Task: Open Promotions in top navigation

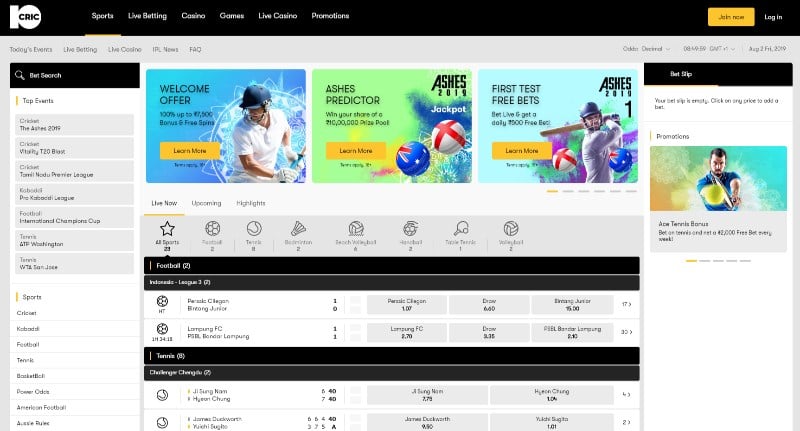Action: point(330,16)
